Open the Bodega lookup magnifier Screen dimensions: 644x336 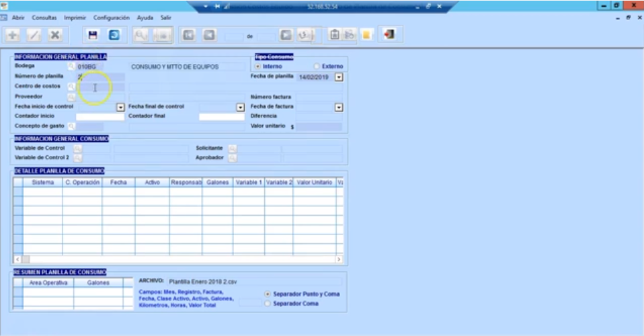71,67
